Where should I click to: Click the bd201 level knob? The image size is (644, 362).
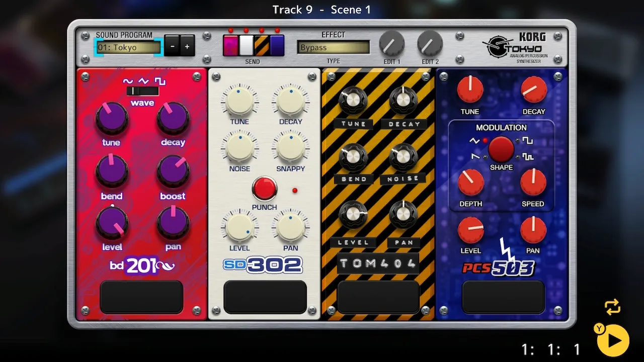(x=112, y=223)
